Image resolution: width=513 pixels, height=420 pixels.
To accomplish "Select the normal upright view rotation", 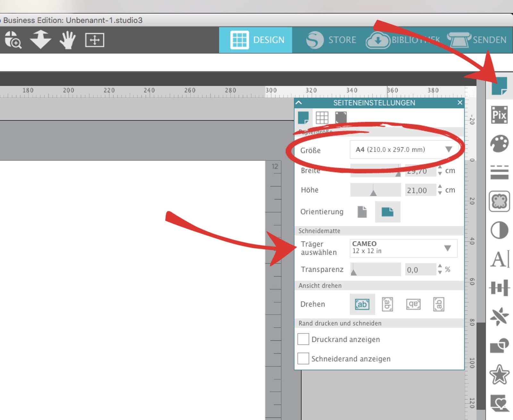I will (362, 304).
